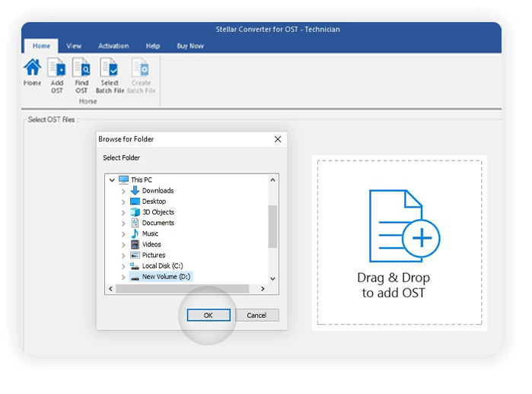Click the Music note icon
532x394 pixels.
pyautogui.click(x=135, y=234)
